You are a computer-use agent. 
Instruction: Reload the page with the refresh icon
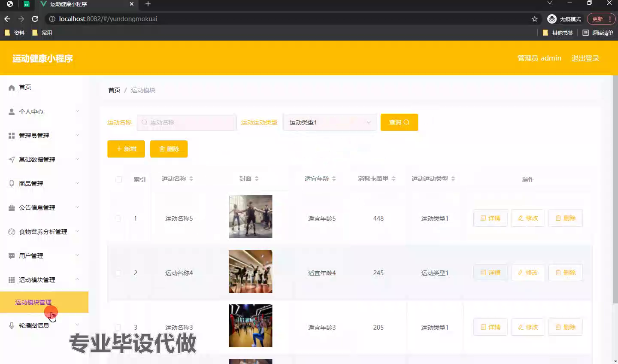point(35,19)
